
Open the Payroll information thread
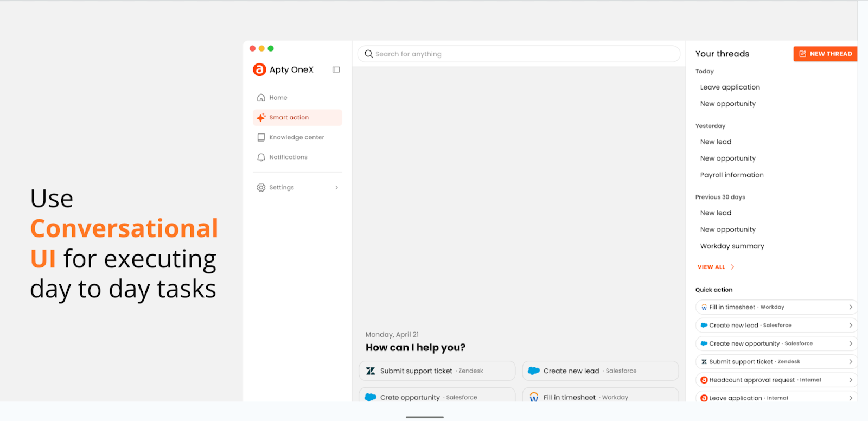[x=732, y=175]
